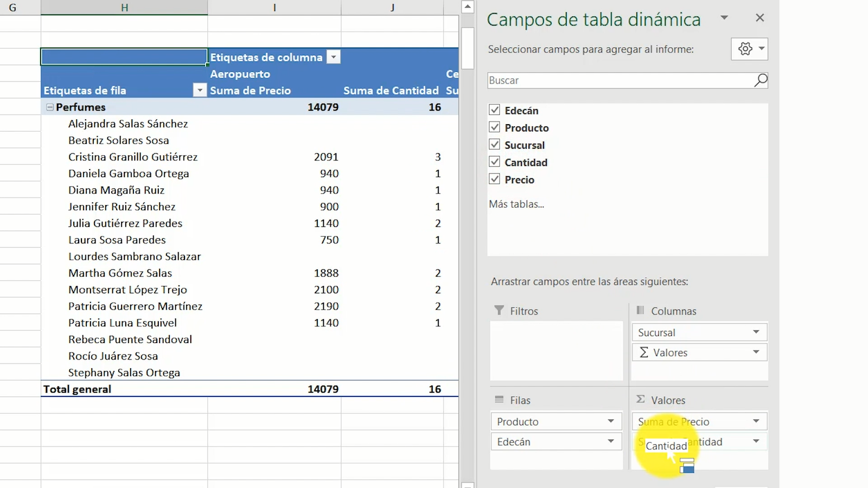Click the worksheet vertical scrollbar thumb
Screen dimensions: 868x488
point(467,48)
